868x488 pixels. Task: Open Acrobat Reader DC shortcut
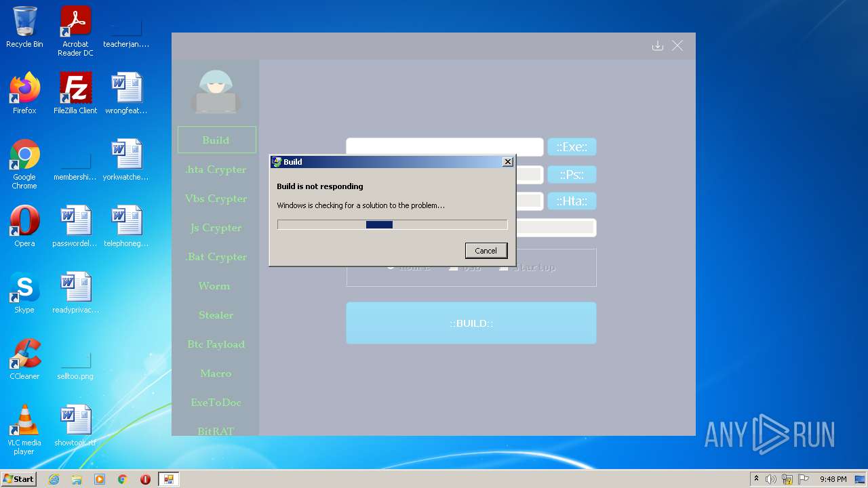(75, 31)
